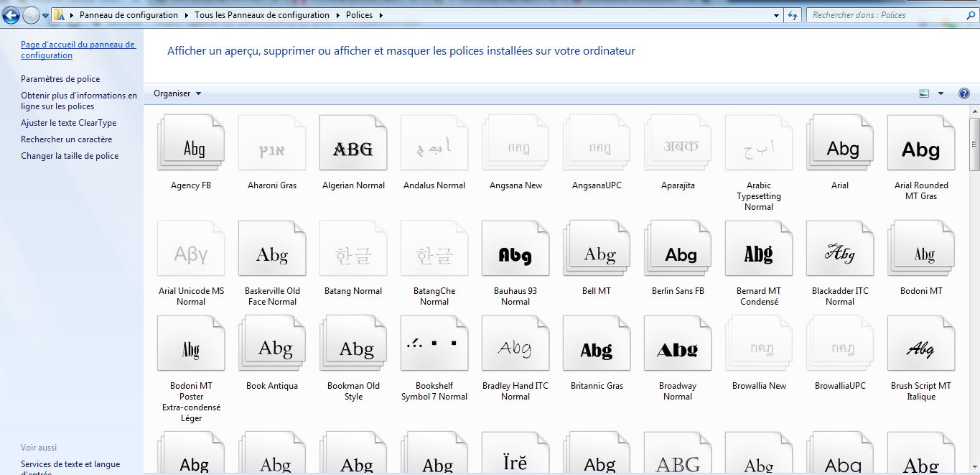Select the Book Antiqua font icon
This screenshot has height=475, width=980.
click(x=272, y=343)
